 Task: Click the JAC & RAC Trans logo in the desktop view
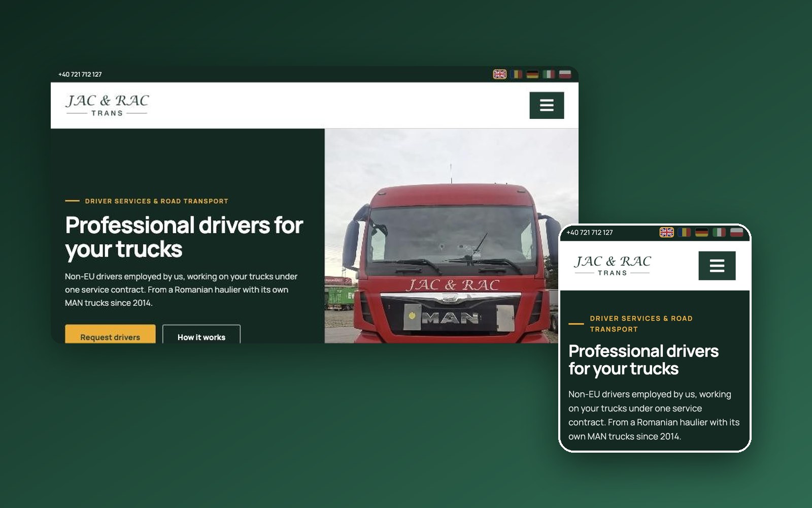pos(107,105)
